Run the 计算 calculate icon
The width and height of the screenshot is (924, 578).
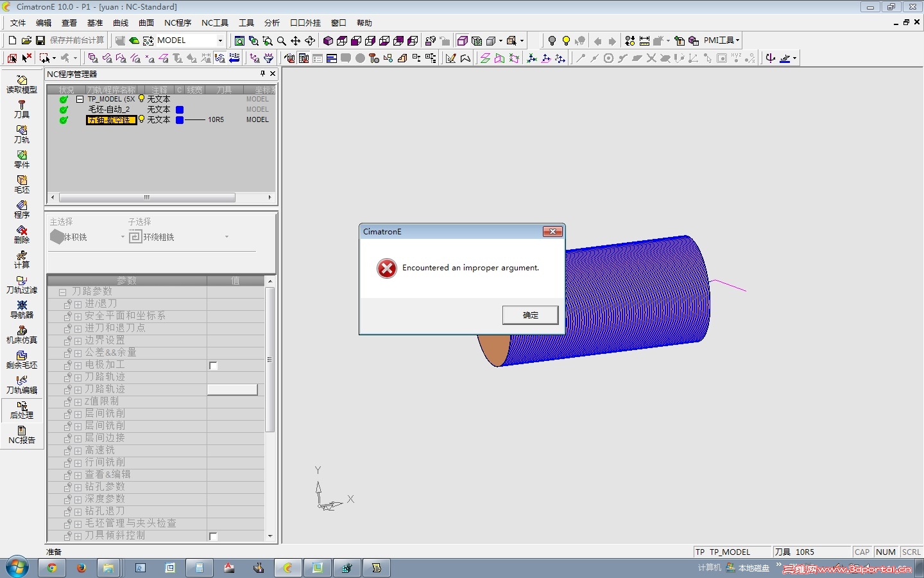(22, 259)
